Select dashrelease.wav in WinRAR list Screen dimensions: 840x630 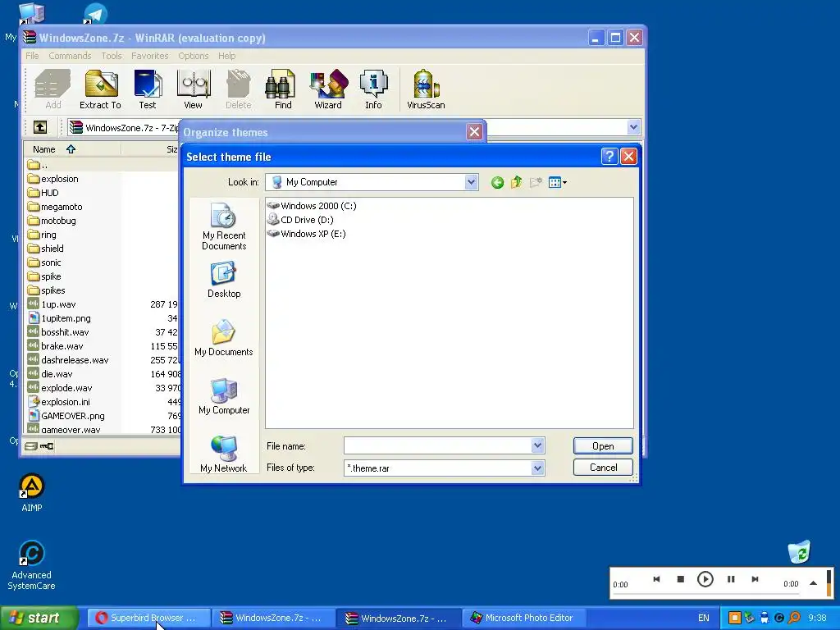point(68,360)
